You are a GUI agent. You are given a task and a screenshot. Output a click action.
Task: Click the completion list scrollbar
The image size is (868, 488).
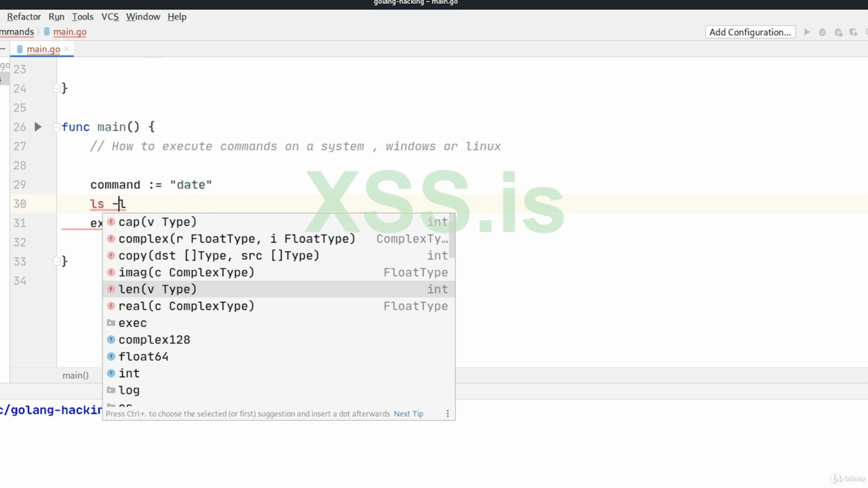tap(452, 236)
